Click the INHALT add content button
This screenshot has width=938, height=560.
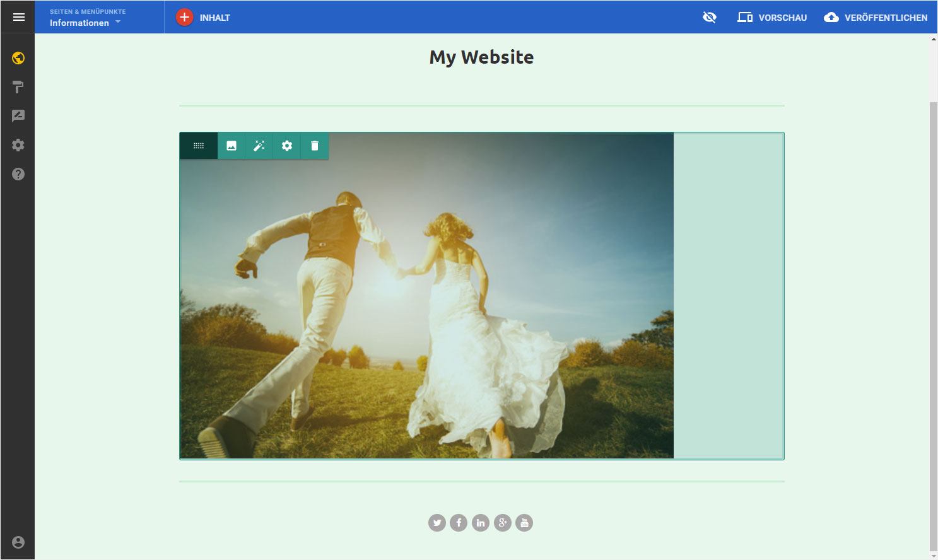tap(203, 18)
